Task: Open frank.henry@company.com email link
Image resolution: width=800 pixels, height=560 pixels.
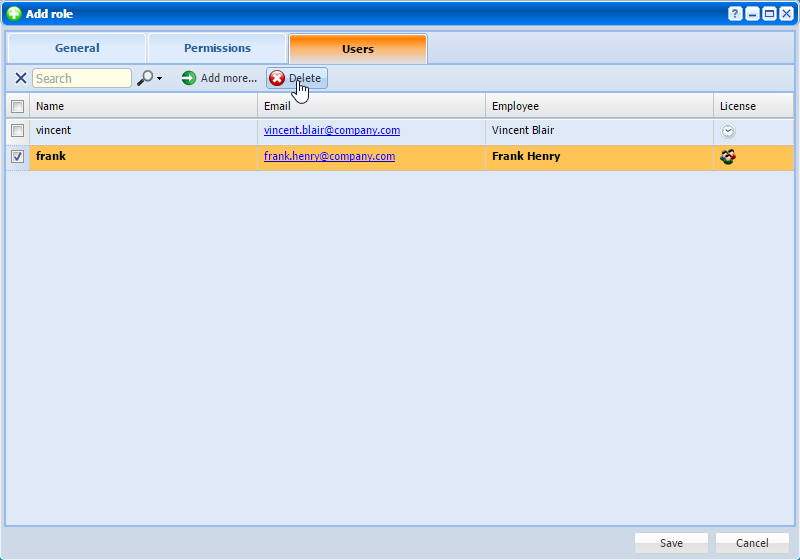Action: click(x=329, y=157)
